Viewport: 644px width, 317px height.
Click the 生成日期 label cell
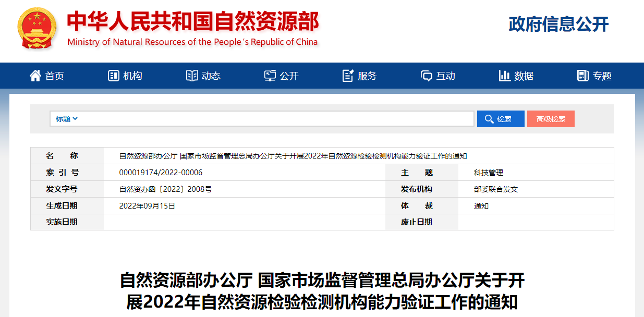click(67, 206)
